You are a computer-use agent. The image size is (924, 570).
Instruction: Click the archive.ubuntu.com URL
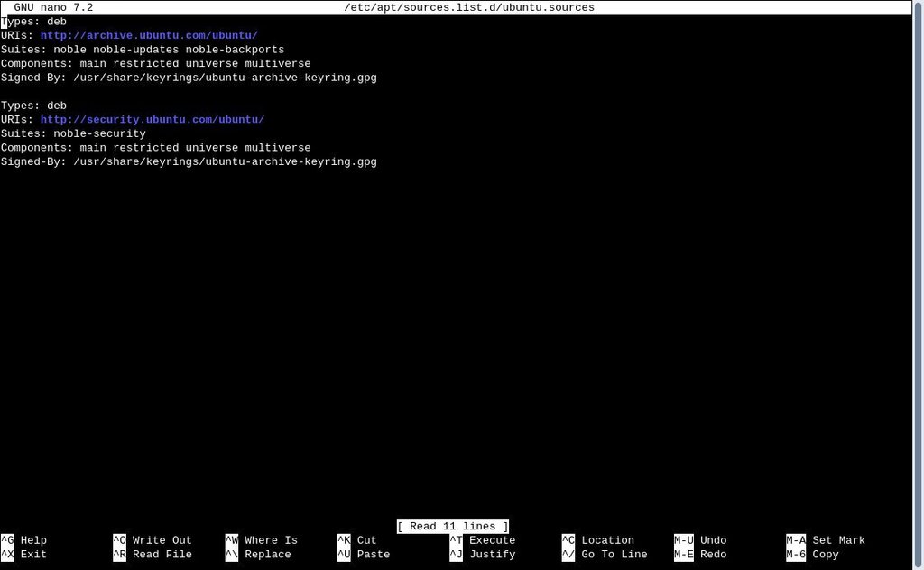pyautogui.click(x=149, y=35)
